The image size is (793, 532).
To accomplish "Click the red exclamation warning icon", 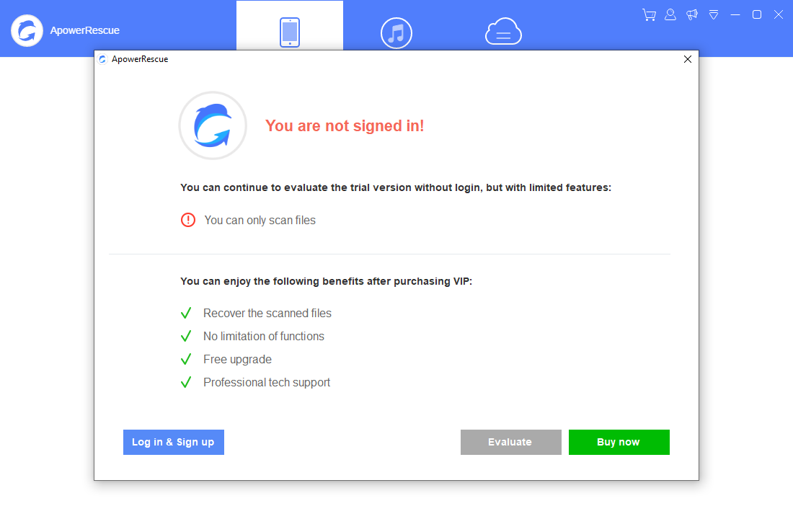I will tap(188, 220).
